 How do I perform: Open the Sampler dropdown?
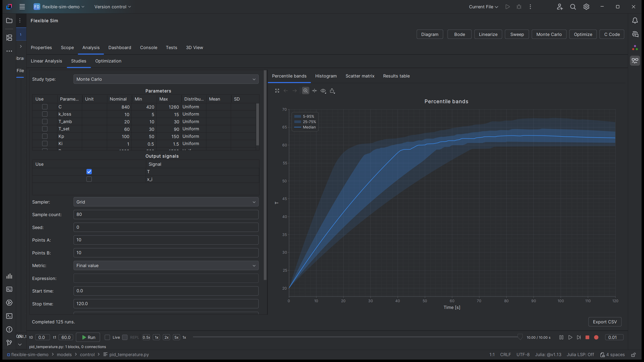tap(166, 202)
